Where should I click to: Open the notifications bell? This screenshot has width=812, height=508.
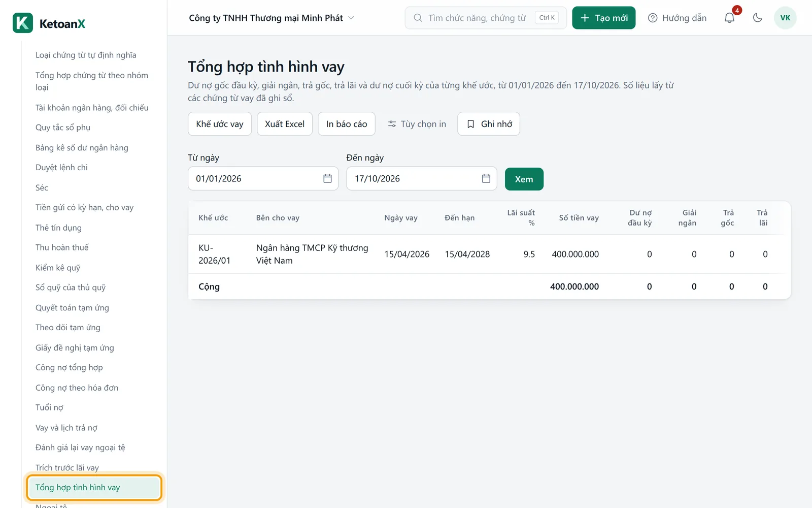point(729,18)
